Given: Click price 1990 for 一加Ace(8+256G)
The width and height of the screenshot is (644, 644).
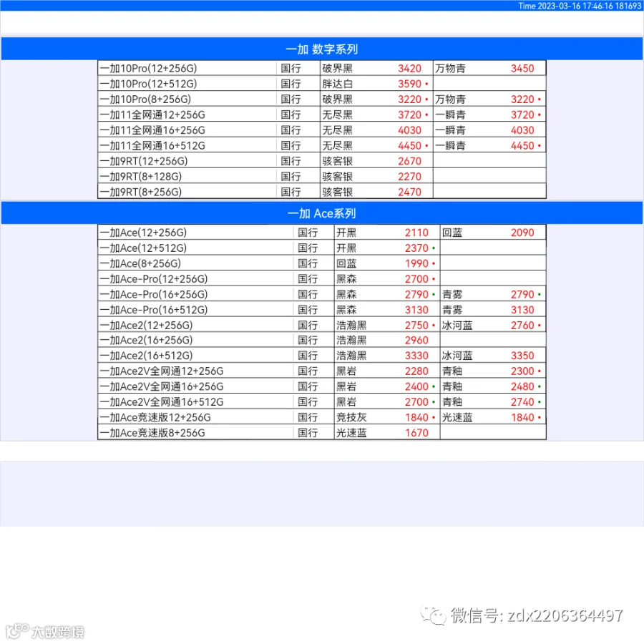Looking at the screenshot, I should pos(416,263).
